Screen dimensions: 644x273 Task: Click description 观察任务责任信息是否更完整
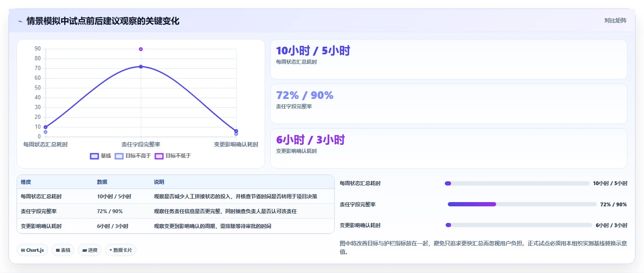pos(225,211)
